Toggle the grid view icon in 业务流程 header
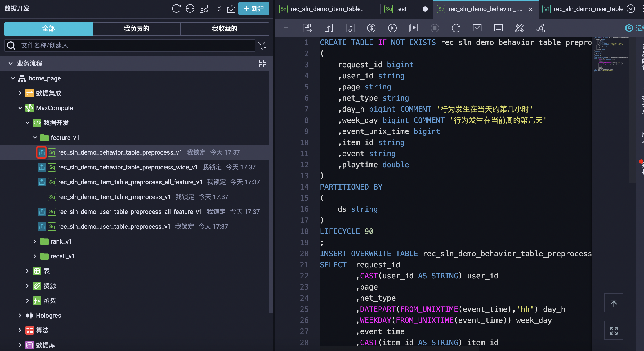This screenshot has height=351, width=644. tap(262, 64)
